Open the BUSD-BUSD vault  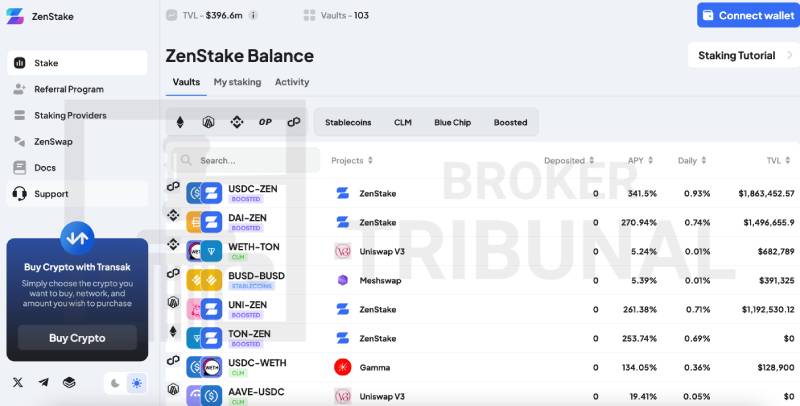coord(483,281)
